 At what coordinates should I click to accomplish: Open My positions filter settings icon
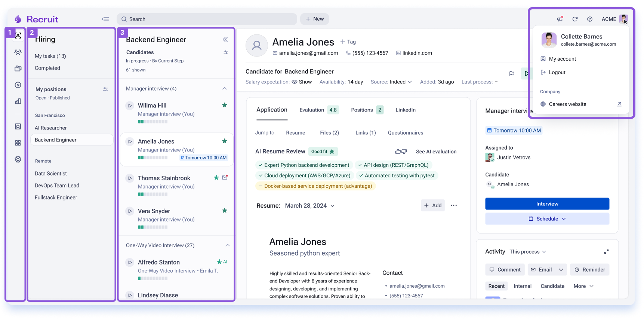click(105, 89)
